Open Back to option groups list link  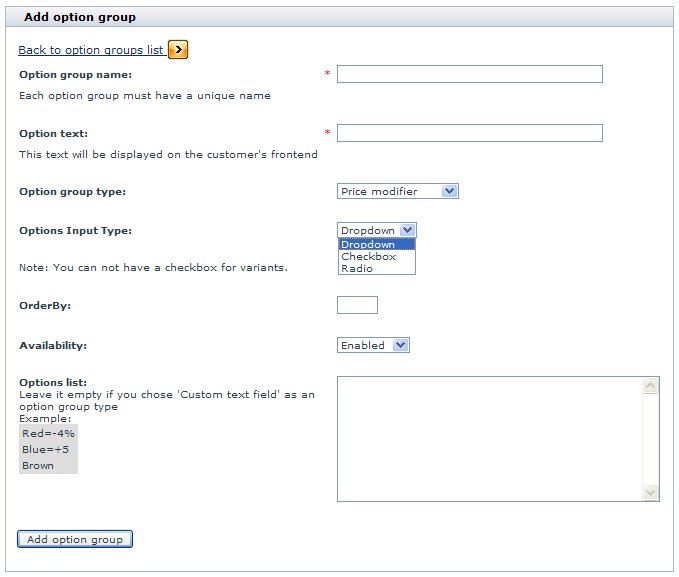91,50
